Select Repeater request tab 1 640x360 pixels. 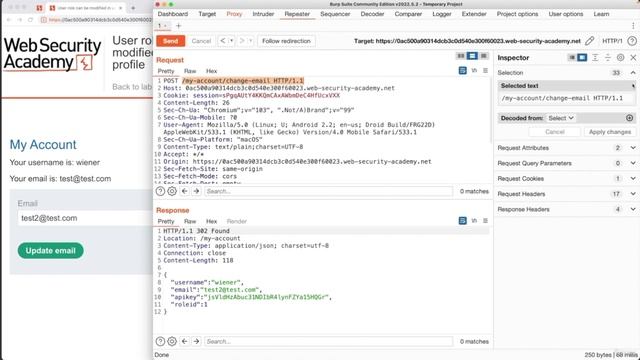click(x=163, y=26)
